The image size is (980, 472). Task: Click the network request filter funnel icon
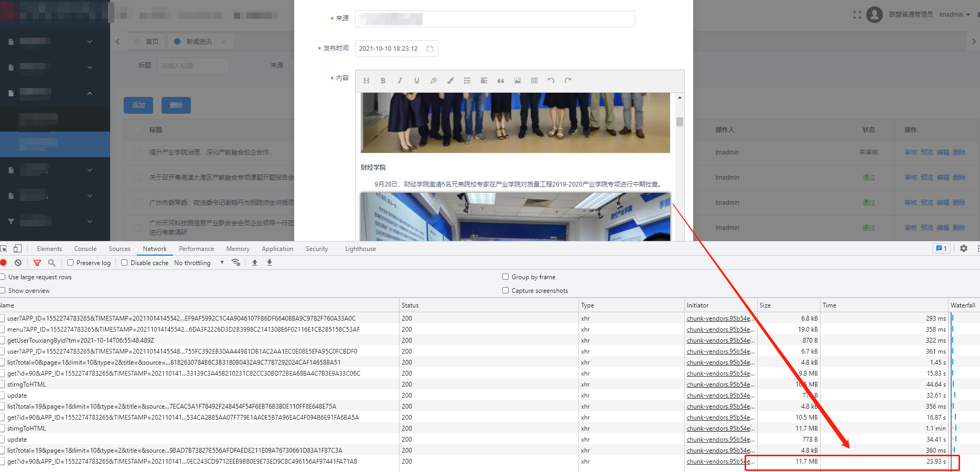click(x=37, y=262)
